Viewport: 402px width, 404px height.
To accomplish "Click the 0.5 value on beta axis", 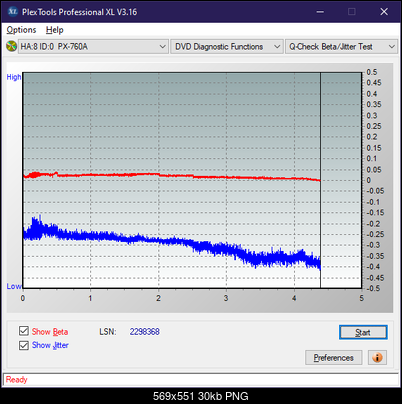I will (372, 72).
